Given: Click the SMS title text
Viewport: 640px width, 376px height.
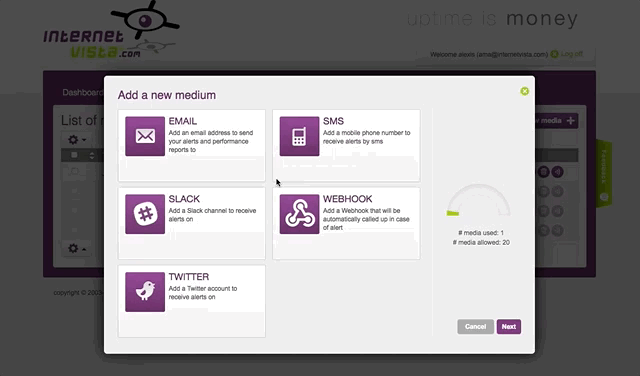Looking at the screenshot, I should coord(333,121).
